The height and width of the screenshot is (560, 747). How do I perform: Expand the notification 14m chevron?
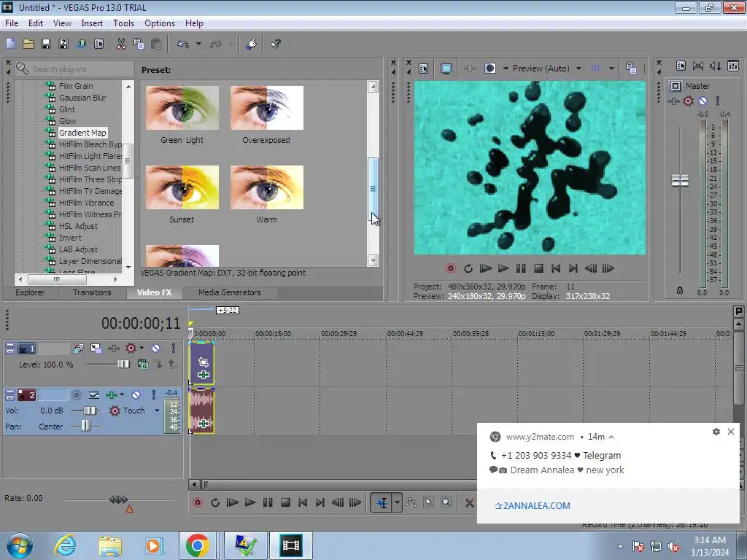pyautogui.click(x=611, y=437)
